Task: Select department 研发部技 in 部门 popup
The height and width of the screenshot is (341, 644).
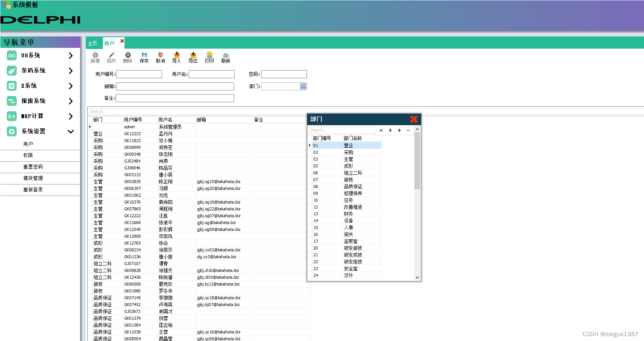Action: [x=346, y=248]
